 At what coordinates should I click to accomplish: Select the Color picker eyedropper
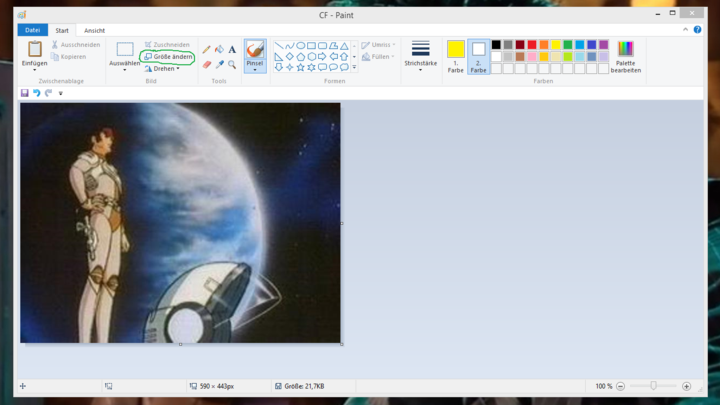point(219,64)
